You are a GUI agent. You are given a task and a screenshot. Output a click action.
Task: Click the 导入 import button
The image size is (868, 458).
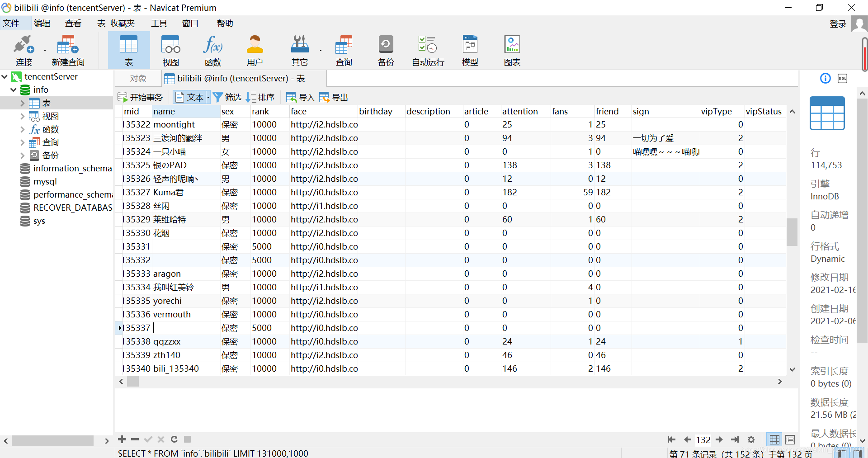coord(300,97)
